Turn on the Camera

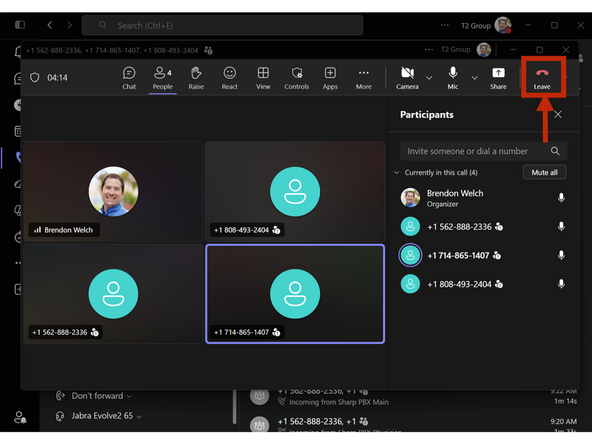pos(407,78)
